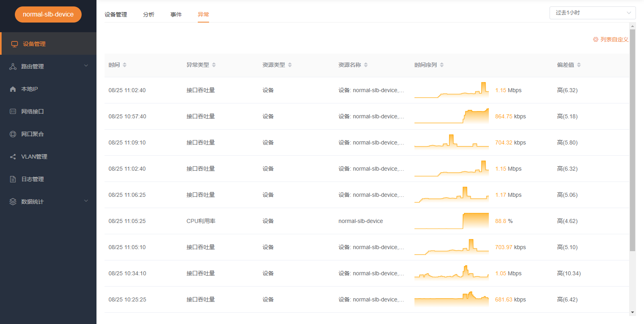Switch to the 事件 tab
Viewport: 644px width, 324px height.
pos(176,14)
